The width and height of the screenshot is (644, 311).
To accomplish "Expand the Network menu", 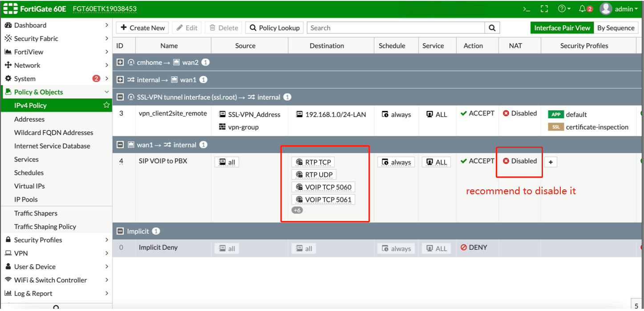I will tap(56, 65).
